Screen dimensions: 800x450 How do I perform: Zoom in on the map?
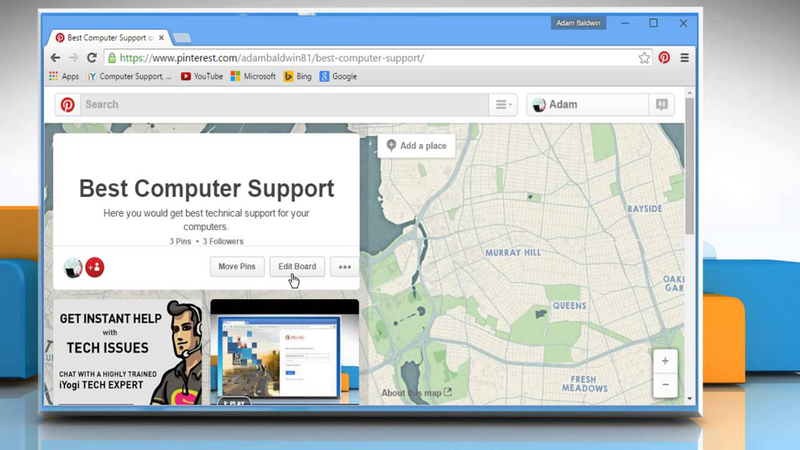pyautogui.click(x=665, y=360)
